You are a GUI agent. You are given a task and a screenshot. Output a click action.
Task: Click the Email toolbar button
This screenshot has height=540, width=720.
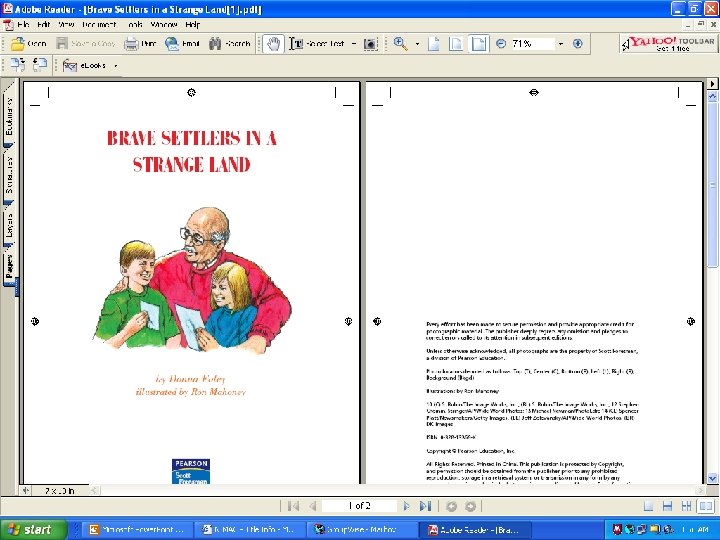(x=183, y=44)
